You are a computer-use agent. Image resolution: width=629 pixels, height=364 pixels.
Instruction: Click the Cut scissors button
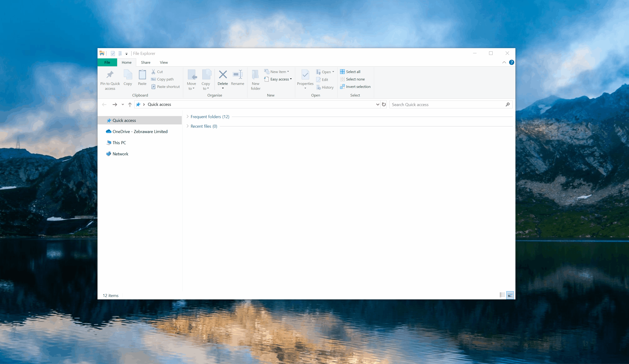coord(157,72)
